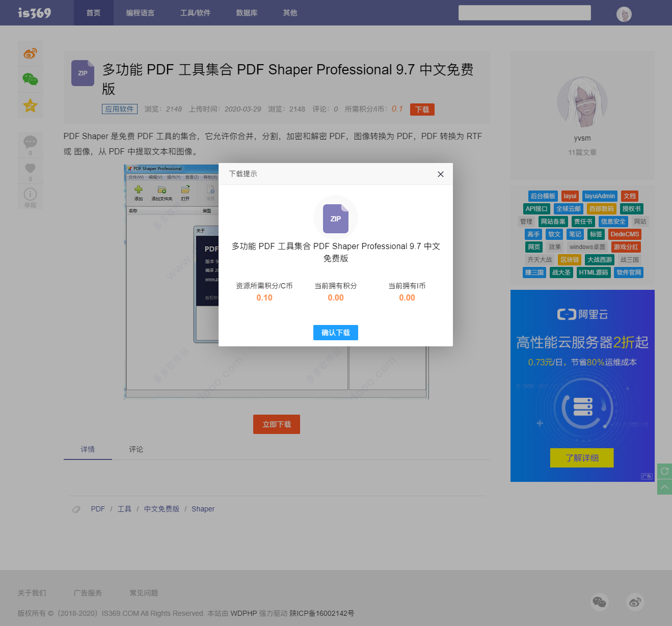The height and width of the screenshot is (626, 672).
Task: Click the red 下载 button near title
Action: [422, 110]
